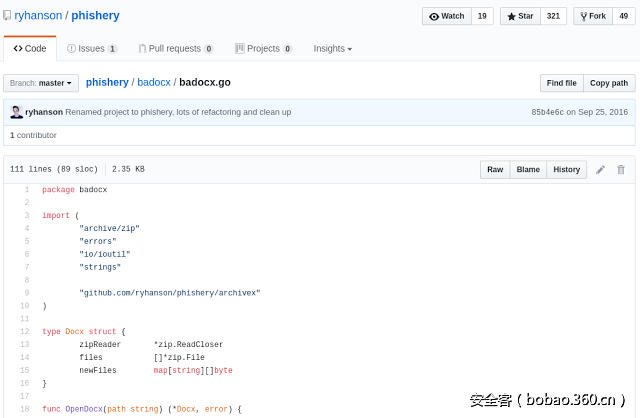
Task: View the forks count 49
Action: click(x=624, y=16)
